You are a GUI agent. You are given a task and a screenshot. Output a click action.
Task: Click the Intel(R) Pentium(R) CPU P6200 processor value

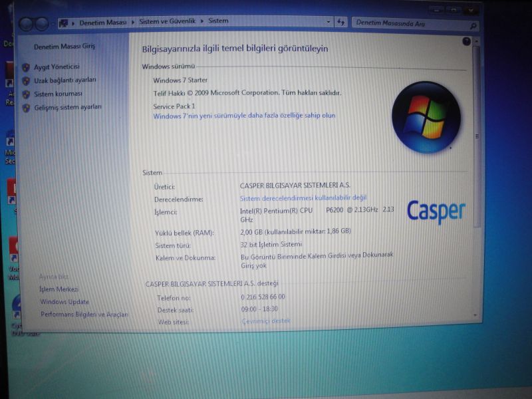(x=317, y=215)
